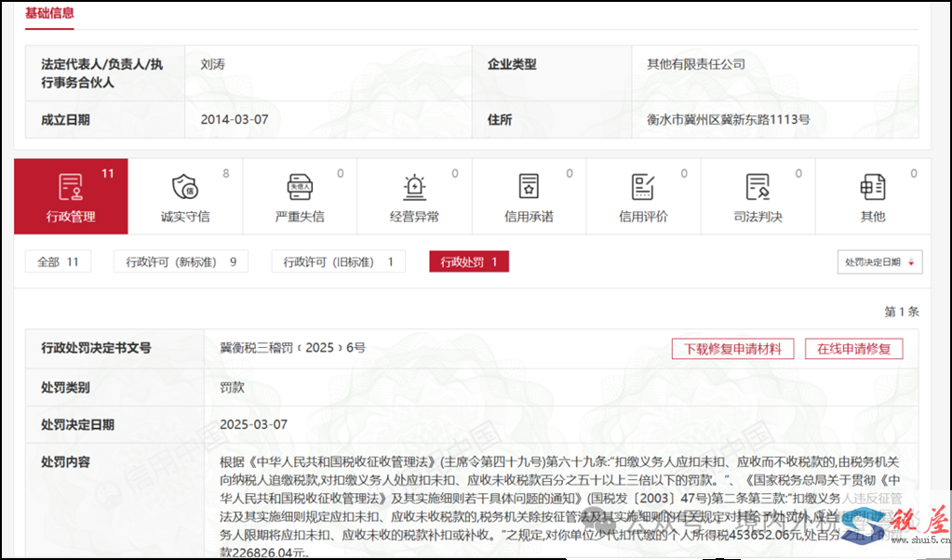Select the 司法判决 gavel document icon

click(758, 187)
